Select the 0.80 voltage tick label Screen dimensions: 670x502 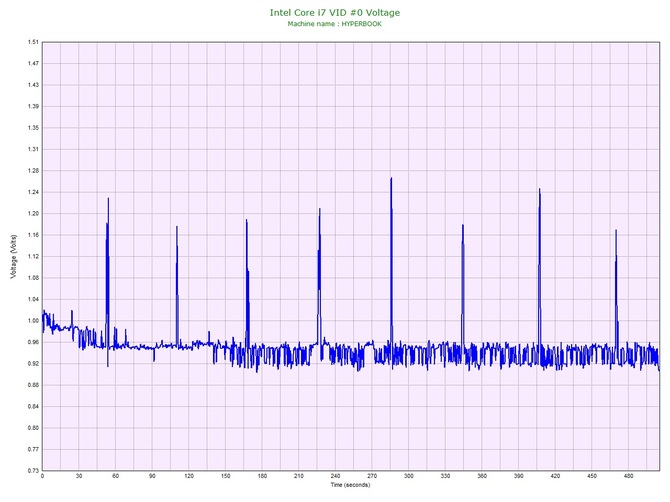pos(33,428)
